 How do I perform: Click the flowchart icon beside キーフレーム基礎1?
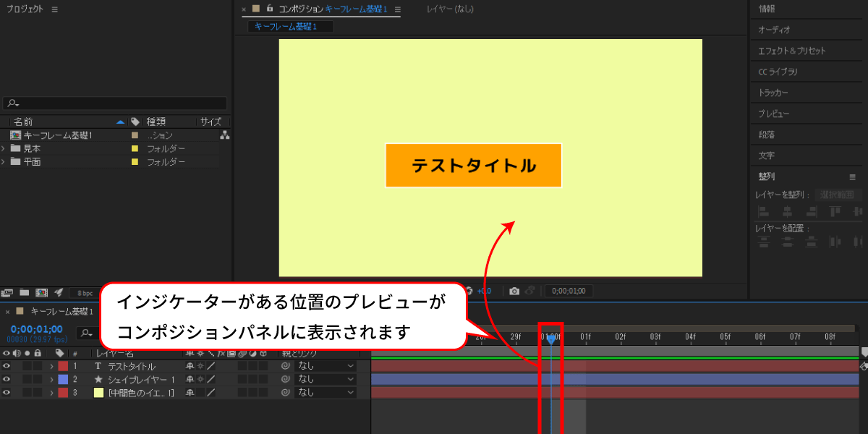(x=225, y=135)
